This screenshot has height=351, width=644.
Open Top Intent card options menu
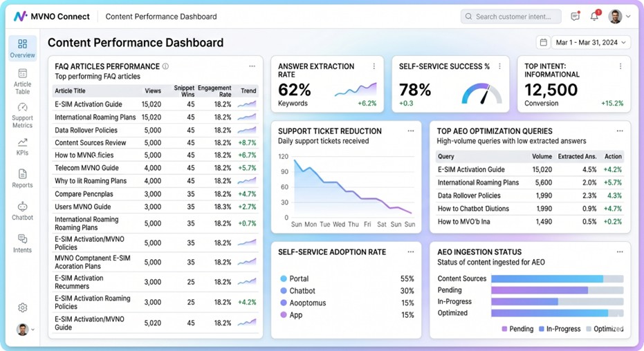[x=620, y=66]
